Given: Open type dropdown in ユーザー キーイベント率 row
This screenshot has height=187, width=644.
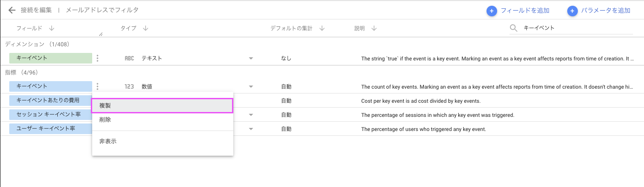Looking at the screenshot, I should [251, 129].
